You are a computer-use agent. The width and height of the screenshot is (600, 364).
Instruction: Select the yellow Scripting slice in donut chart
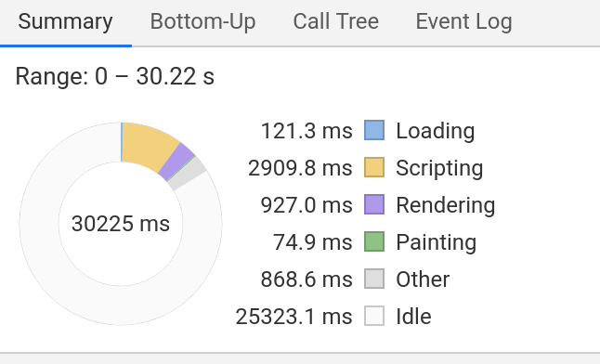tap(148, 146)
